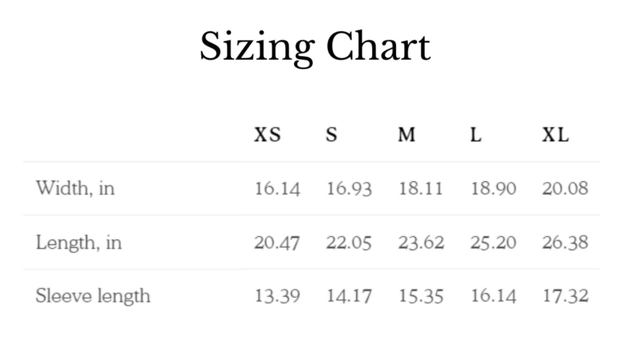Select the XL column header

[x=555, y=135]
